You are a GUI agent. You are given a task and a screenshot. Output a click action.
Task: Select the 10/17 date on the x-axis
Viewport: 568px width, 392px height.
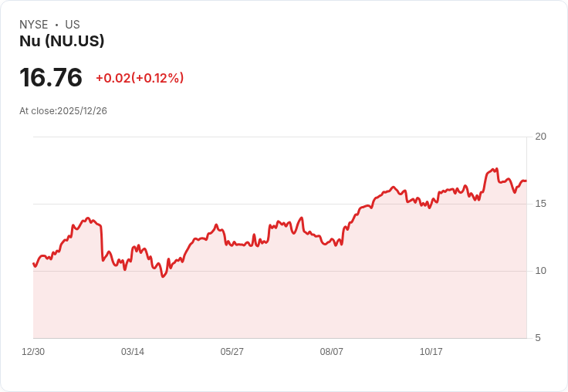(431, 352)
